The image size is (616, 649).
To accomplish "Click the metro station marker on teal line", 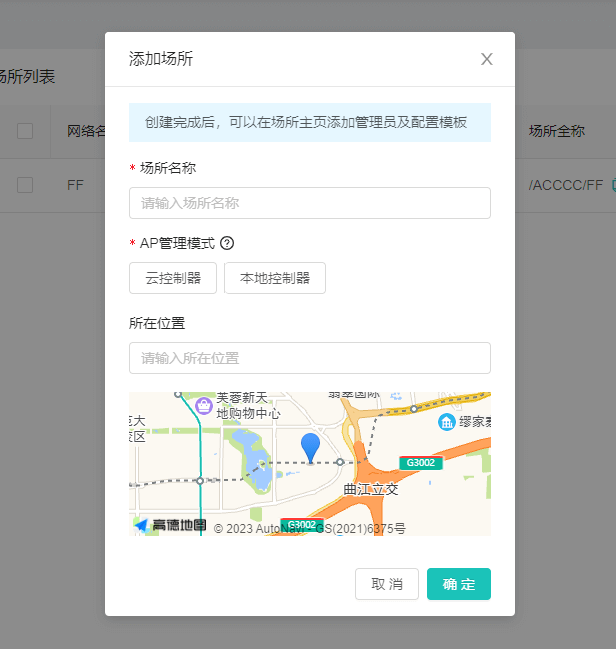I will (200, 481).
